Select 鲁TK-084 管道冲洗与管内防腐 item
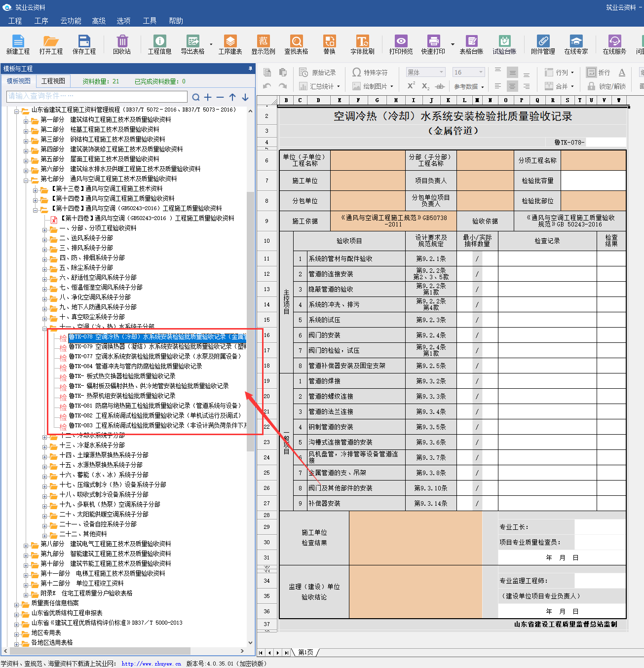This screenshot has width=644, height=668. (x=135, y=366)
